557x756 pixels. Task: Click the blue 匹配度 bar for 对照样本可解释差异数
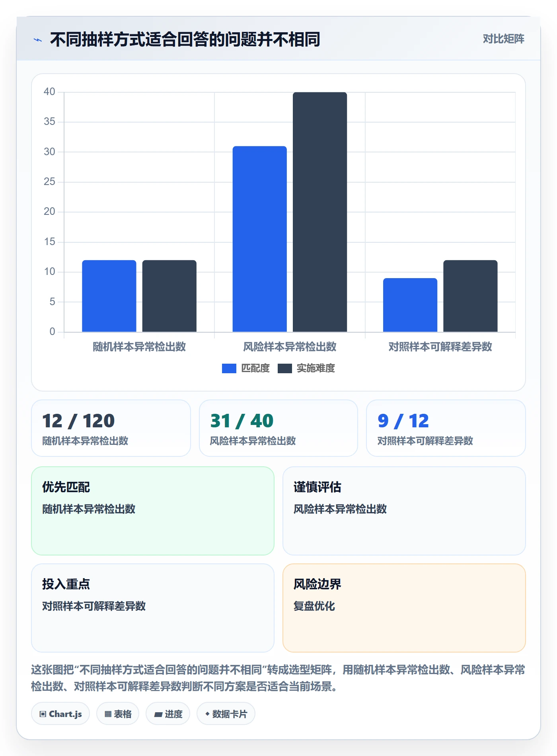click(x=410, y=305)
